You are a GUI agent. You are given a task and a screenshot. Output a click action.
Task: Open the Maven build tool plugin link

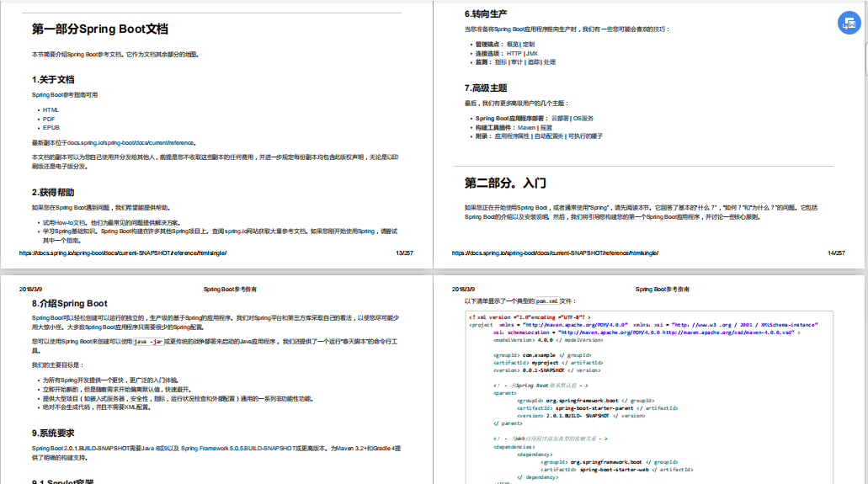[526, 127]
